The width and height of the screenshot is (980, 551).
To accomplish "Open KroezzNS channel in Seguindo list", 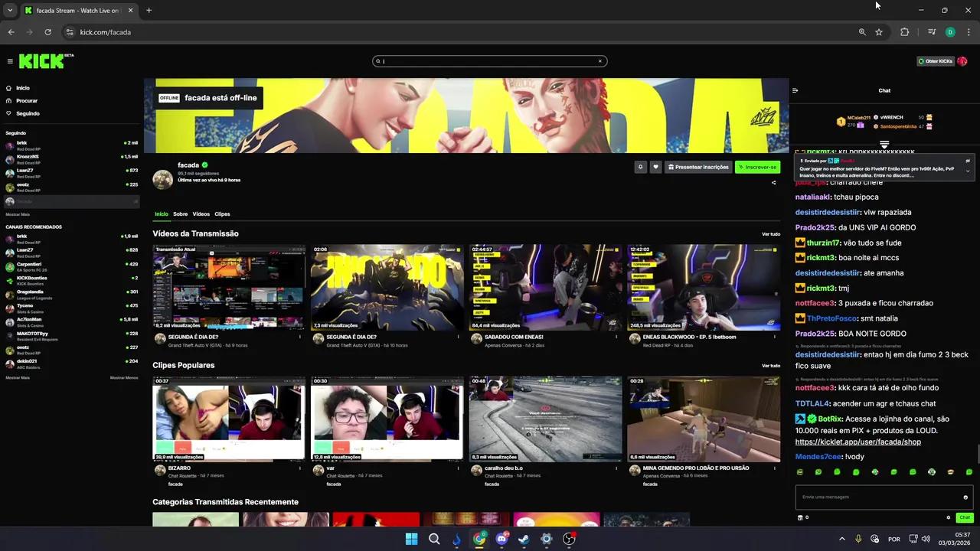I will click(71, 159).
